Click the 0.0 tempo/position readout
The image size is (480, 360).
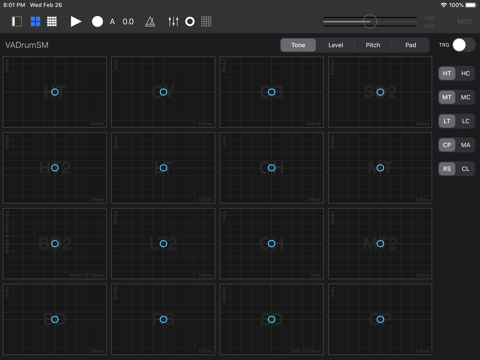point(128,22)
